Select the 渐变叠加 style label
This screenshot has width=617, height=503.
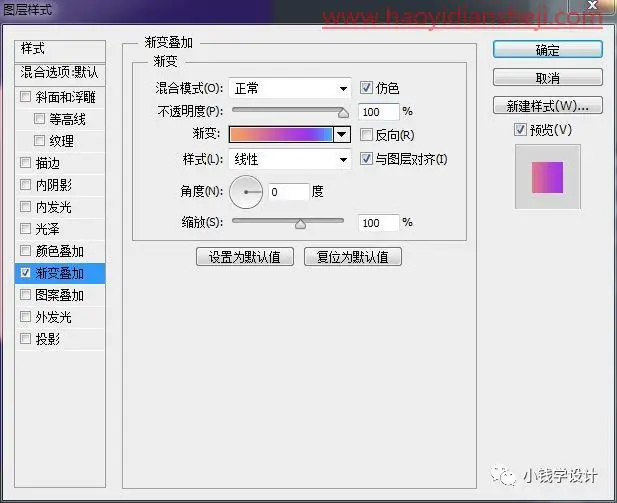(x=59, y=273)
